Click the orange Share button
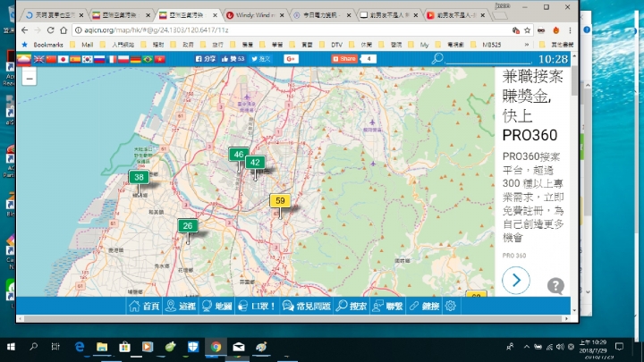The image size is (644, 362). tap(344, 59)
